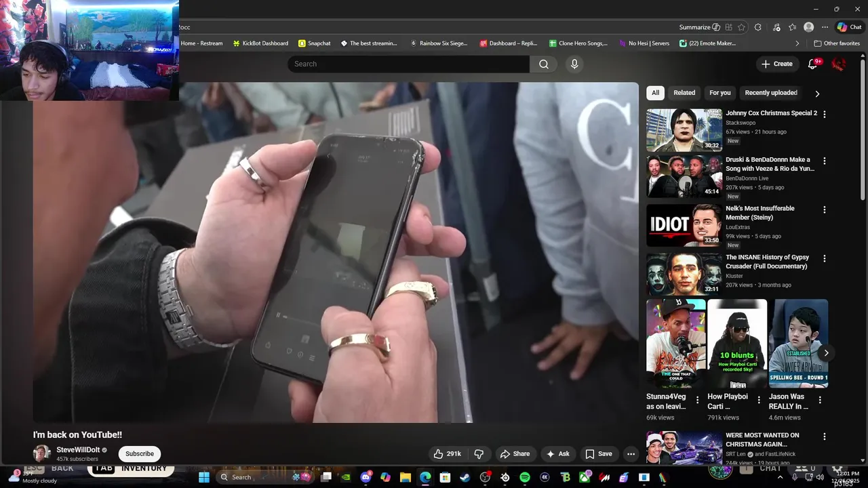868x488 pixels.
Task: Open KickBot Dashboard bookmark
Action: point(260,43)
